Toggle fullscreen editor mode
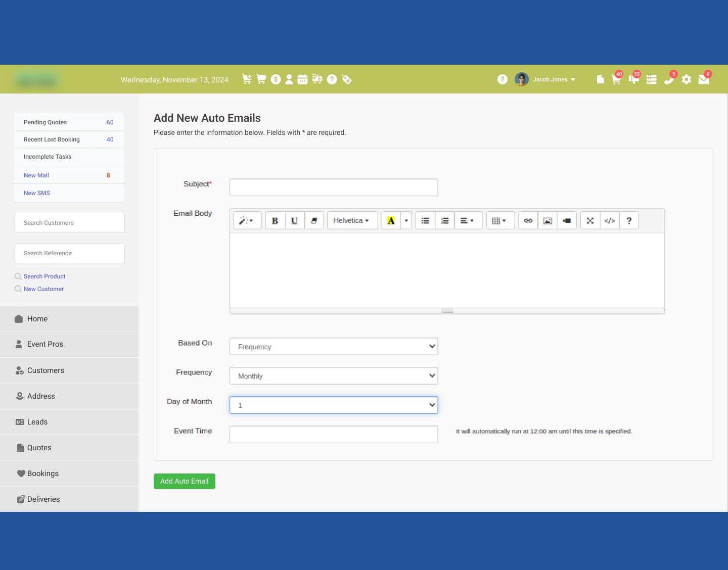The height and width of the screenshot is (570, 728). tap(590, 220)
